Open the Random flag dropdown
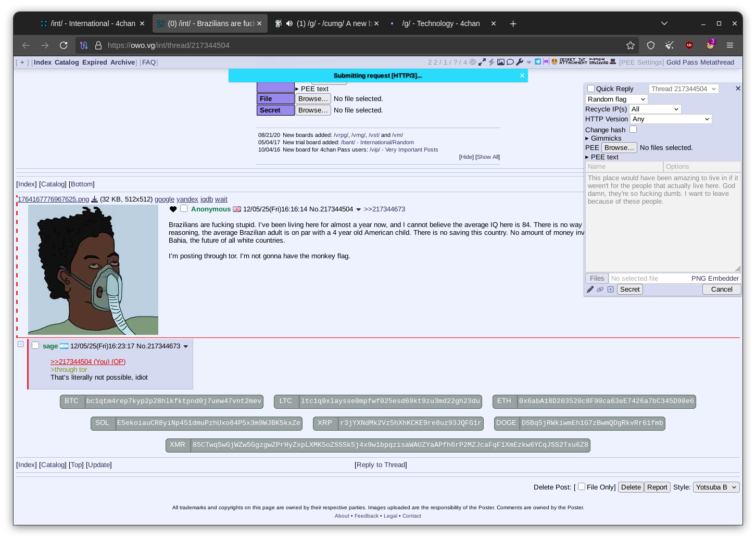The width and height of the screenshot is (756, 540). click(616, 99)
